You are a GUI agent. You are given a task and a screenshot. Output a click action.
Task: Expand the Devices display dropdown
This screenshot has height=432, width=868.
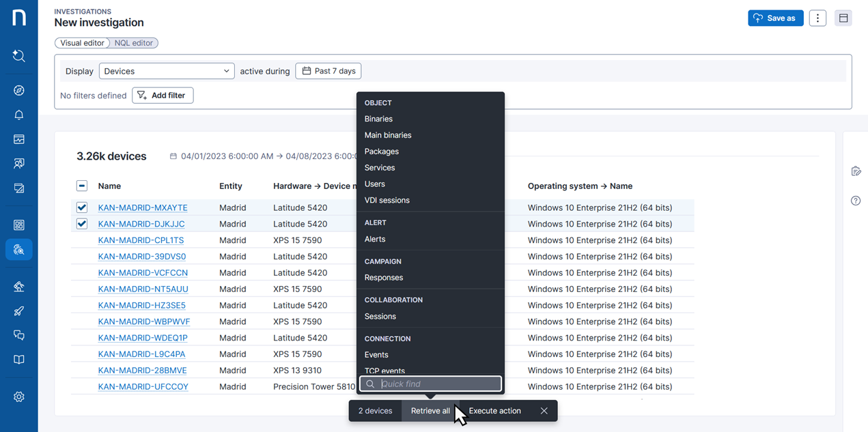pos(167,71)
